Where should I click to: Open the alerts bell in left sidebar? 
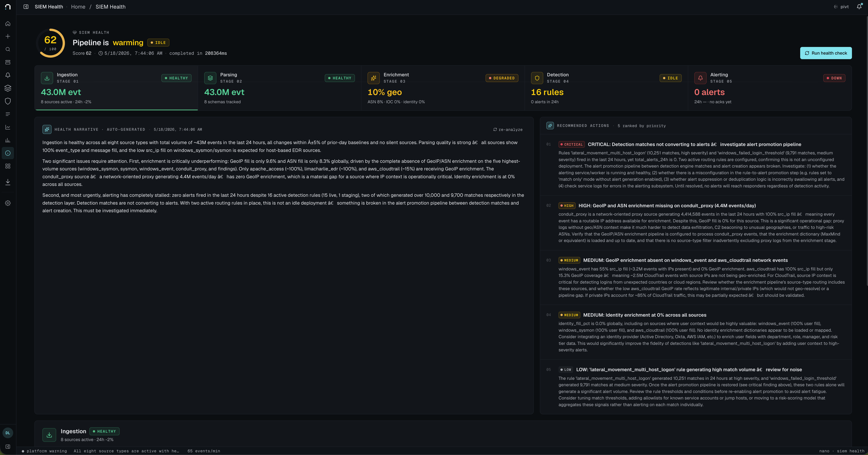pyautogui.click(x=8, y=75)
